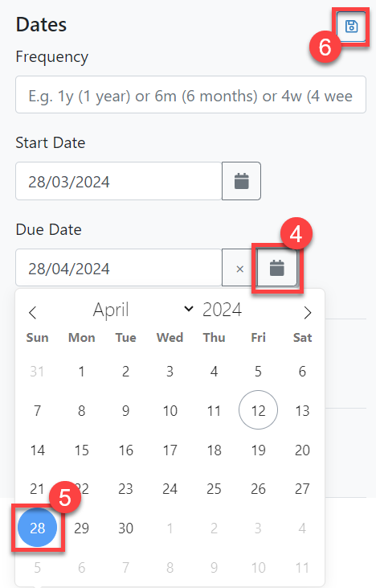The image size is (376, 588).
Task: Open the Start Date calendar picker
Action: point(241,181)
